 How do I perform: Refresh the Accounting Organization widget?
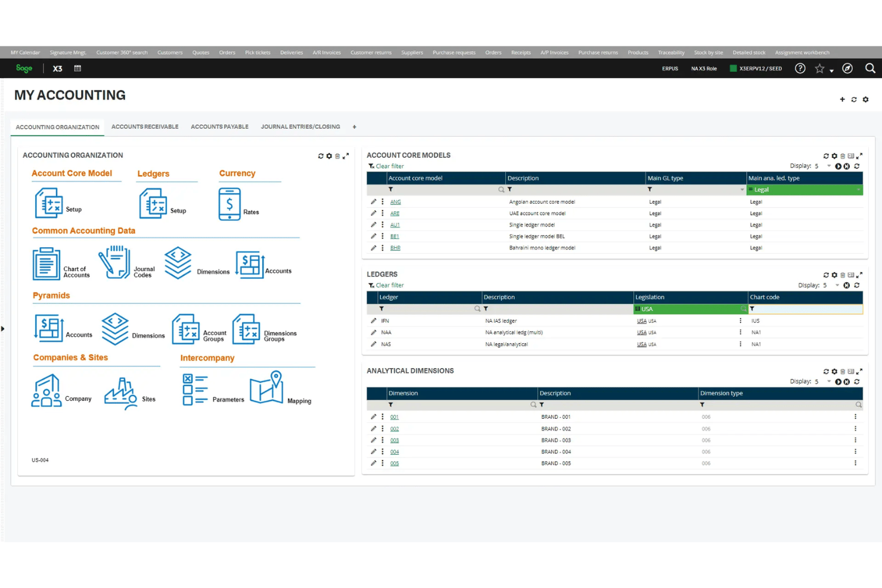coord(321,156)
